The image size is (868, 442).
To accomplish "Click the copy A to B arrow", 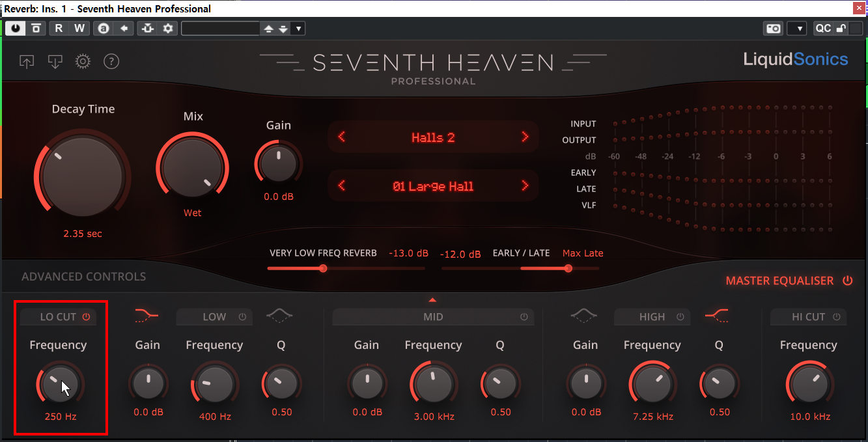I will [x=124, y=29].
